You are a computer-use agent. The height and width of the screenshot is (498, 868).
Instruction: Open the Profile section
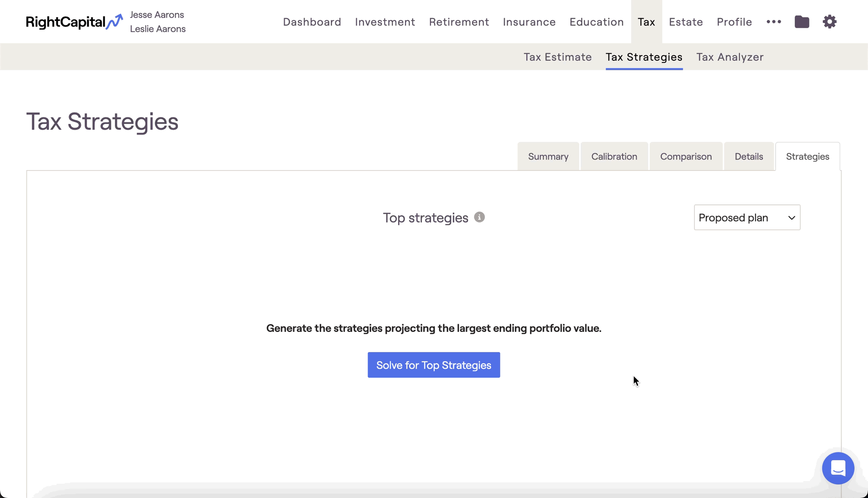coord(734,22)
